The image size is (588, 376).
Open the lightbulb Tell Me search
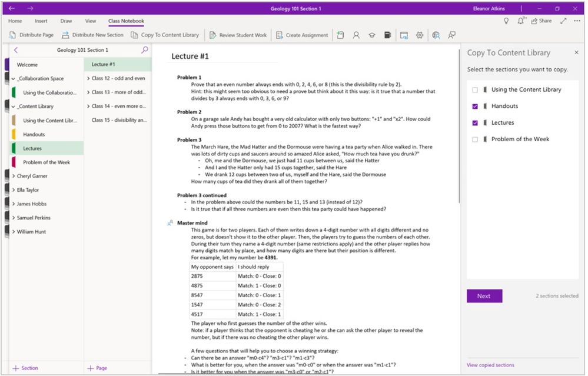point(506,21)
